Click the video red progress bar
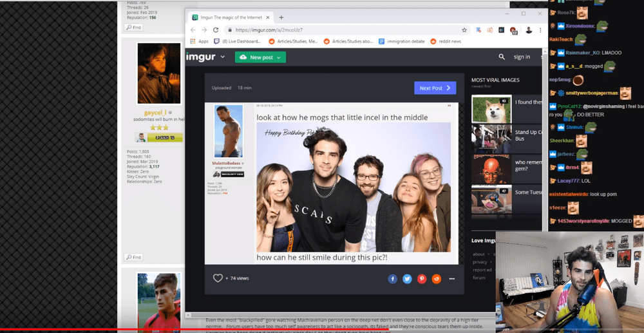This screenshot has height=333, width=644. pos(194,330)
